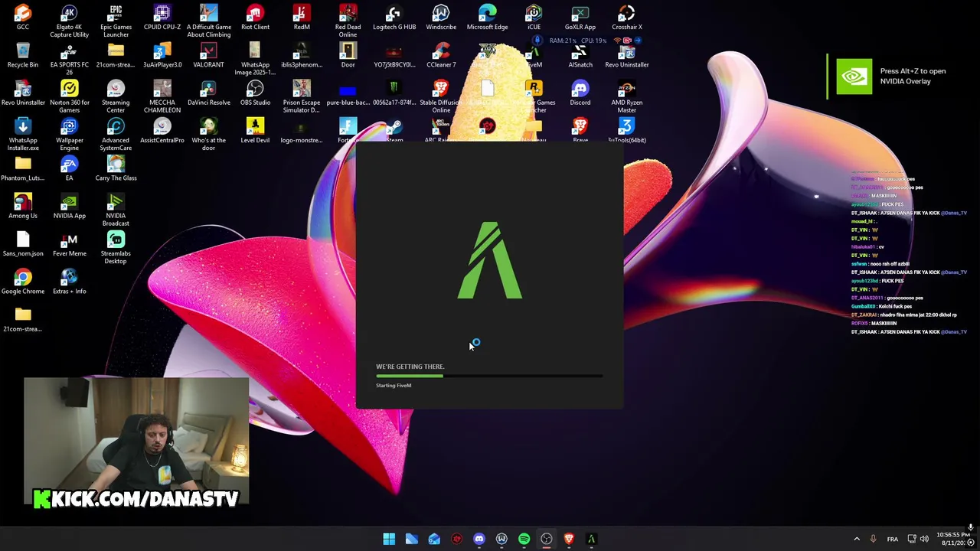Viewport: 980px width, 551px height.
Task: Select the 3uAirPlayer3.0 desktop icon
Action: tap(162, 55)
